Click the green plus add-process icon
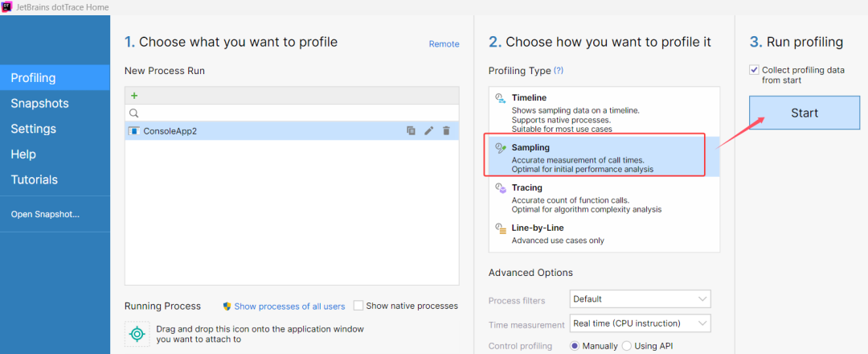The image size is (868, 354). pyautogui.click(x=134, y=96)
